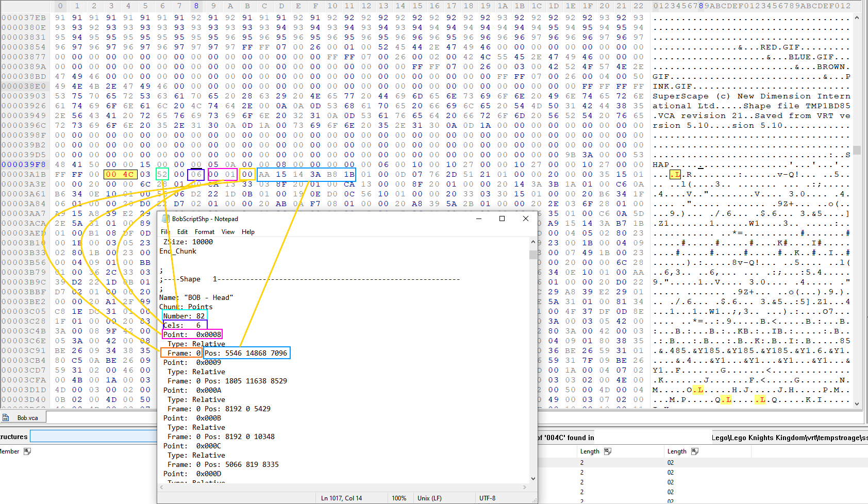This screenshot has width=868, height=504.
Task: Click Notepad vertical scrollbar down arrow
Action: 533,478
